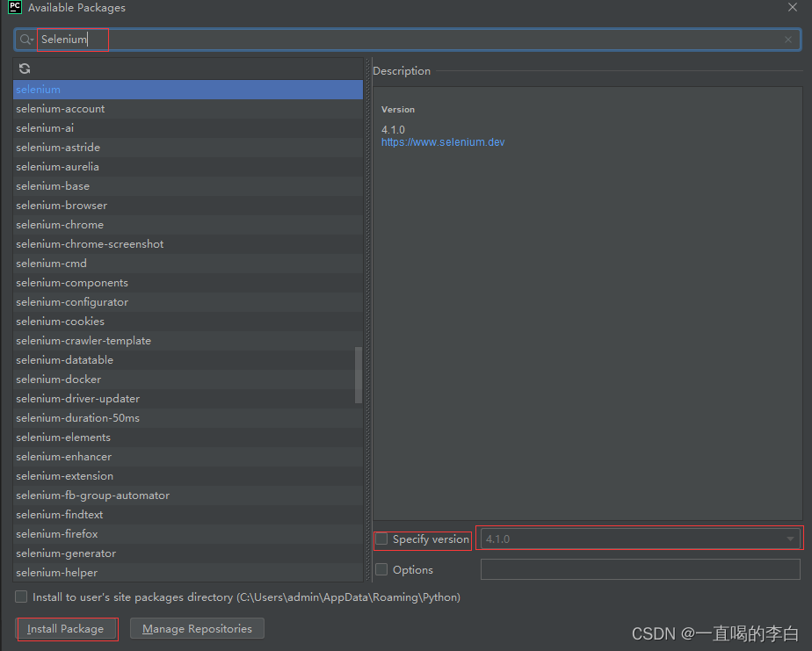The width and height of the screenshot is (812, 651).
Task: Select selenium-astride package
Action: 188,147
